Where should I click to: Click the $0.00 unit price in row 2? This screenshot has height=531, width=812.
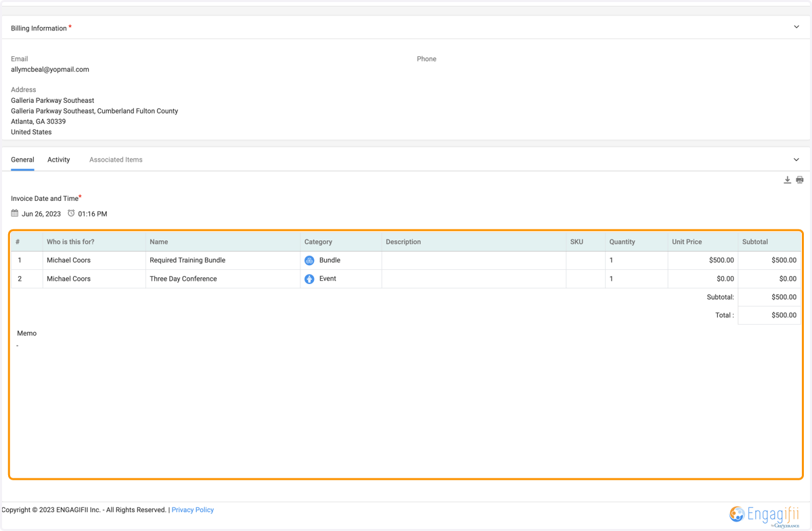[x=725, y=279]
